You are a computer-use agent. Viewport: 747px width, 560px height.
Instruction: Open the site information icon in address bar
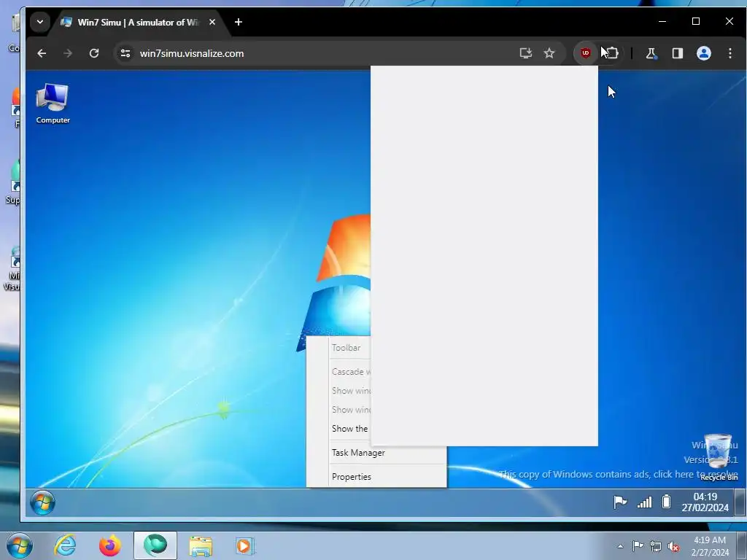tap(125, 53)
